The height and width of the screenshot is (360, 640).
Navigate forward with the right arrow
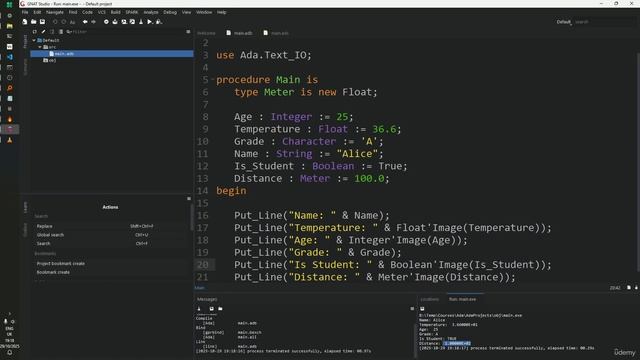coord(93,22)
